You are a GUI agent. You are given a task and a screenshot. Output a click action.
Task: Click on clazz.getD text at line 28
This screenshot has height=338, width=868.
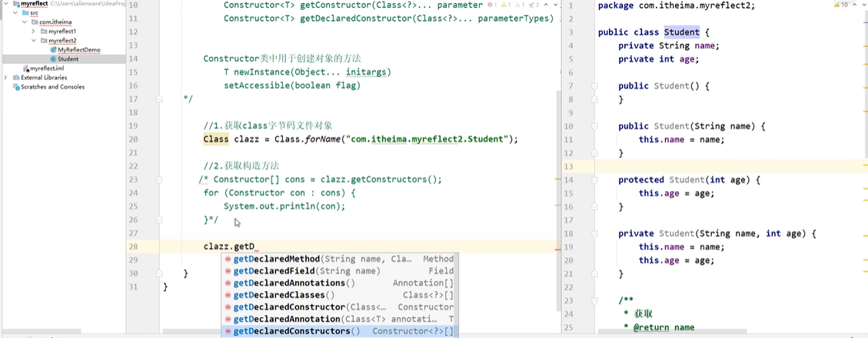[x=228, y=246]
